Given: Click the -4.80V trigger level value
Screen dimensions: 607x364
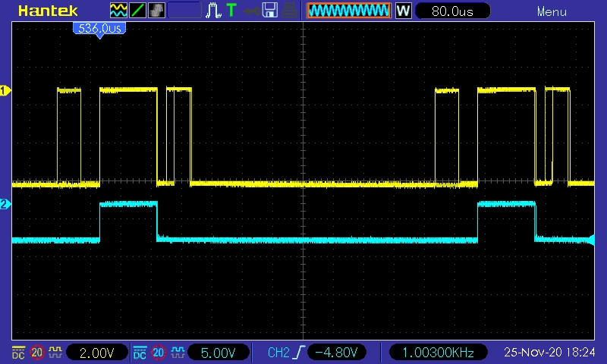Looking at the screenshot, I should (337, 353).
